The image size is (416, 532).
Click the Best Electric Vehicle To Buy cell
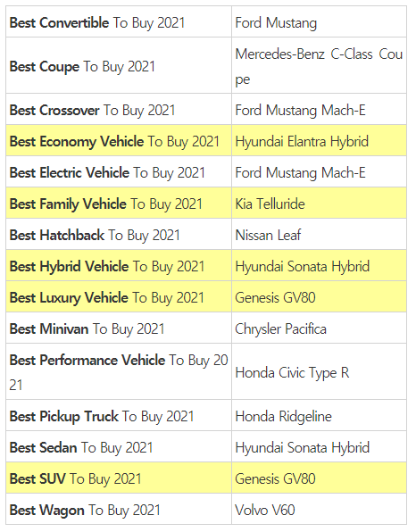119,171
